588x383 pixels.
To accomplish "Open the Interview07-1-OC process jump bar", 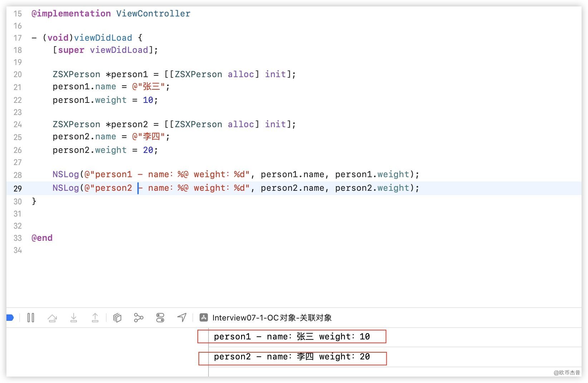I will pos(272,318).
